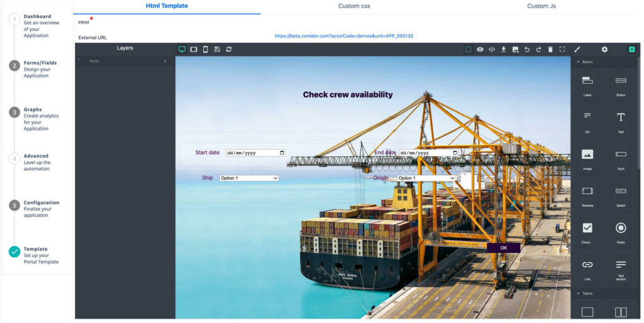The width and height of the screenshot is (644, 323).
Task: Click the view code icon
Action: click(x=492, y=49)
